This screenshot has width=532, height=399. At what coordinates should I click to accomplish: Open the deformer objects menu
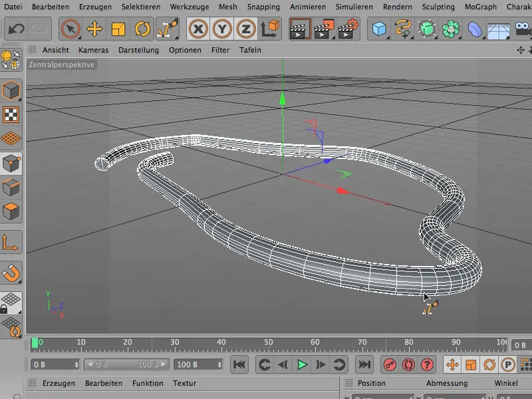tap(475, 29)
